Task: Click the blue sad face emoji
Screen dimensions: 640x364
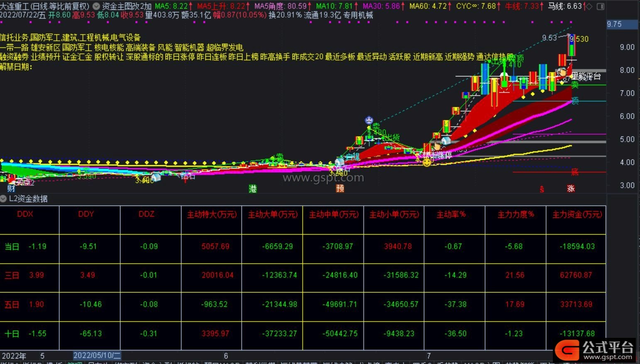Action: [369, 120]
